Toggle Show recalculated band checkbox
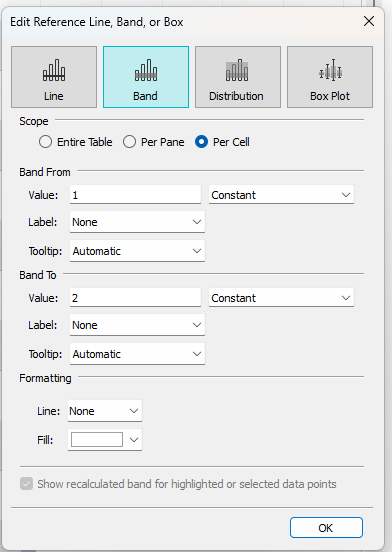392x552 pixels. (27, 484)
